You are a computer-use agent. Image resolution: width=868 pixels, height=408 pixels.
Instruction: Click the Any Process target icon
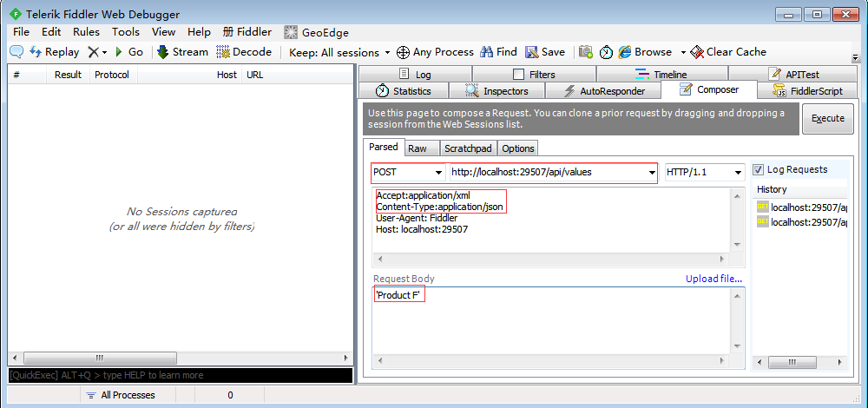pyautogui.click(x=403, y=52)
